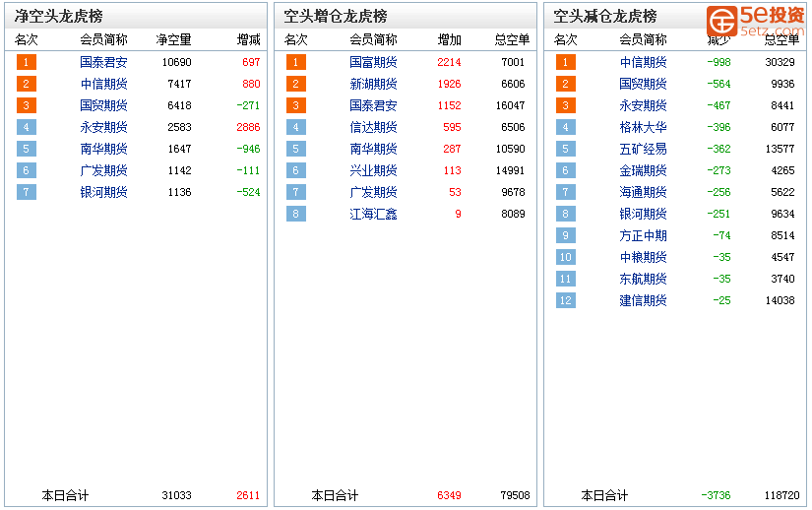Click the 净空头龙虎榜 panel title
The width and height of the screenshot is (812, 510).
point(58,16)
